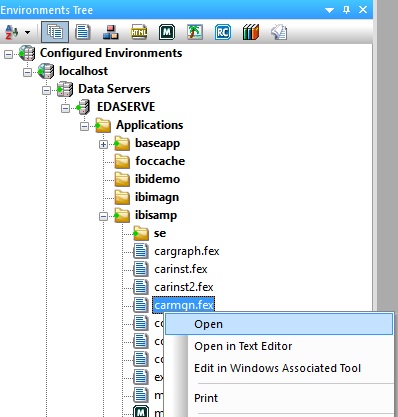Collapse the ibisamp folder
The height and width of the screenshot is (417, 398).
[x=103, y=216]
